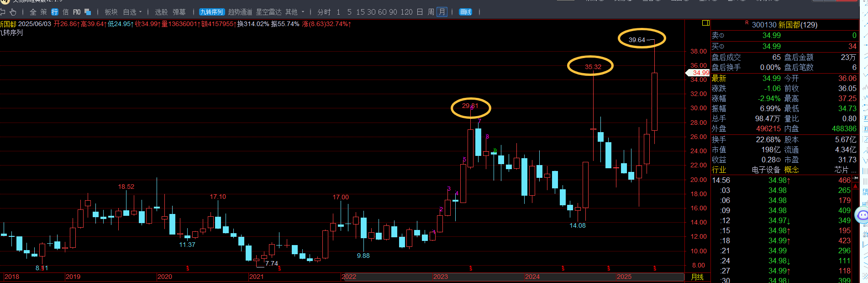Click the 卖① sell price row
Viewport: 868px width, 283px height.
click(x=784, y=36)
